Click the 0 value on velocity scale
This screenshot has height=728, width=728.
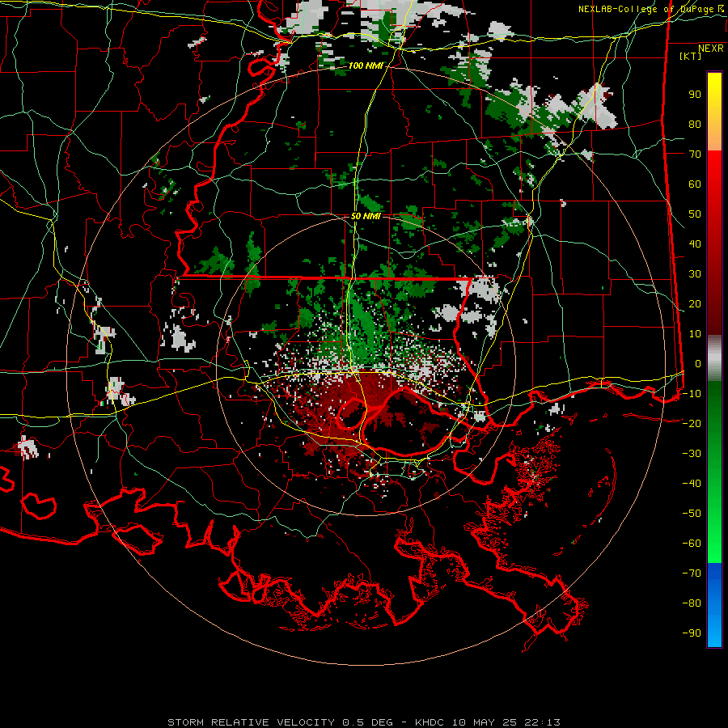pos(697,364)
